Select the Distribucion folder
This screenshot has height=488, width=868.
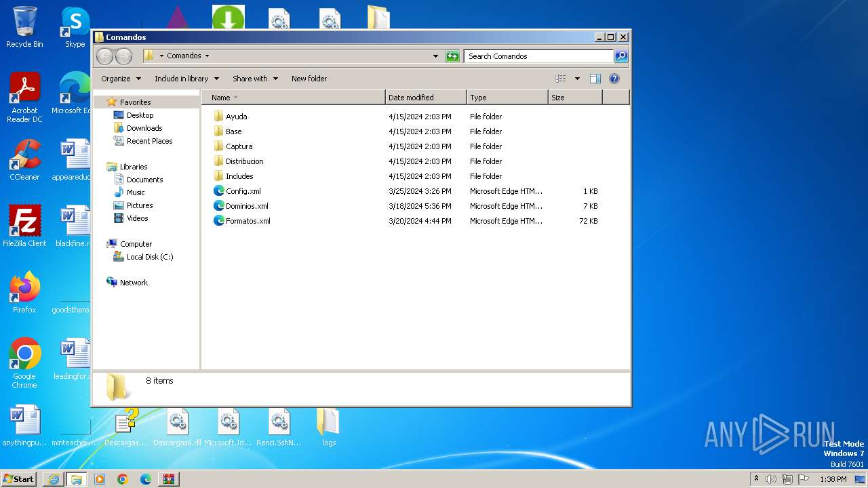tap(244, 161)
